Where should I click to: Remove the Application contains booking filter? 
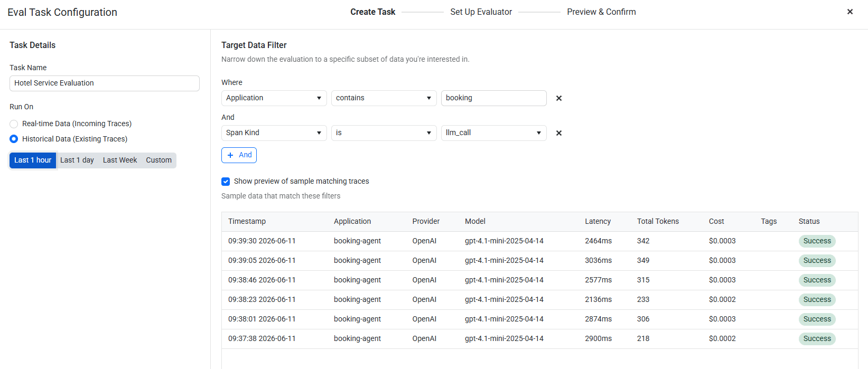coord(559,98)
